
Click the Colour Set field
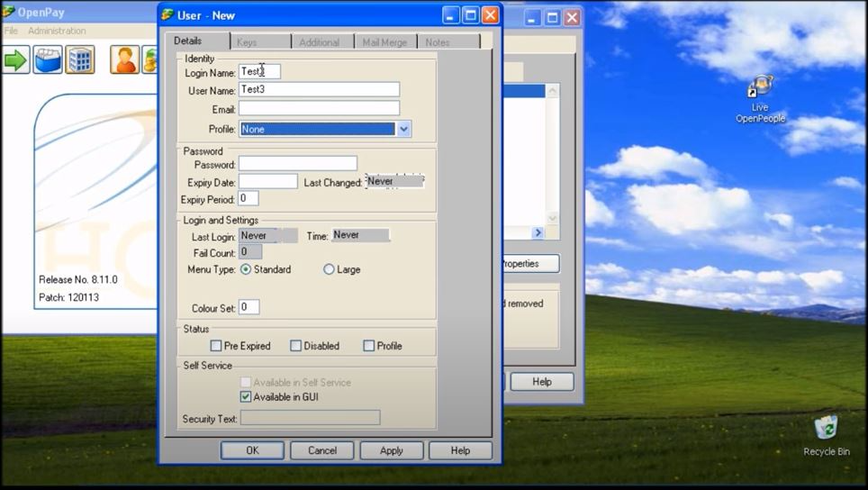tap(249, 307)
